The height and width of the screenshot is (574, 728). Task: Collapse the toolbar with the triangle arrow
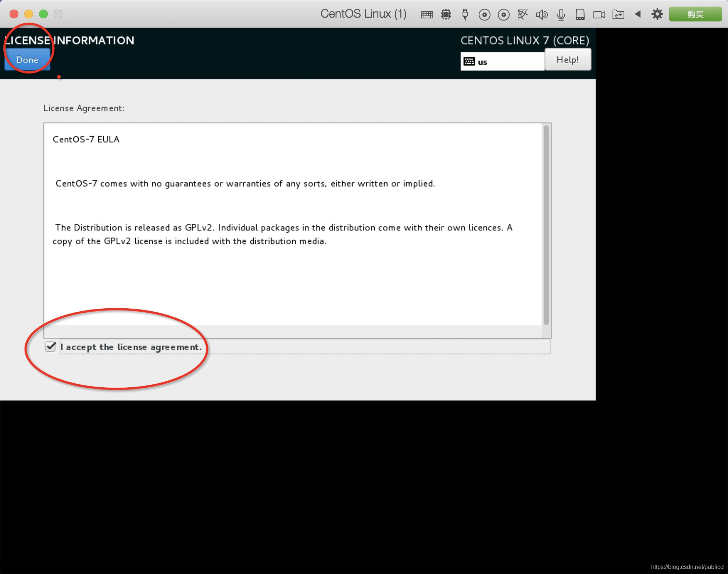pyautogui.click(x=638, y=14)
